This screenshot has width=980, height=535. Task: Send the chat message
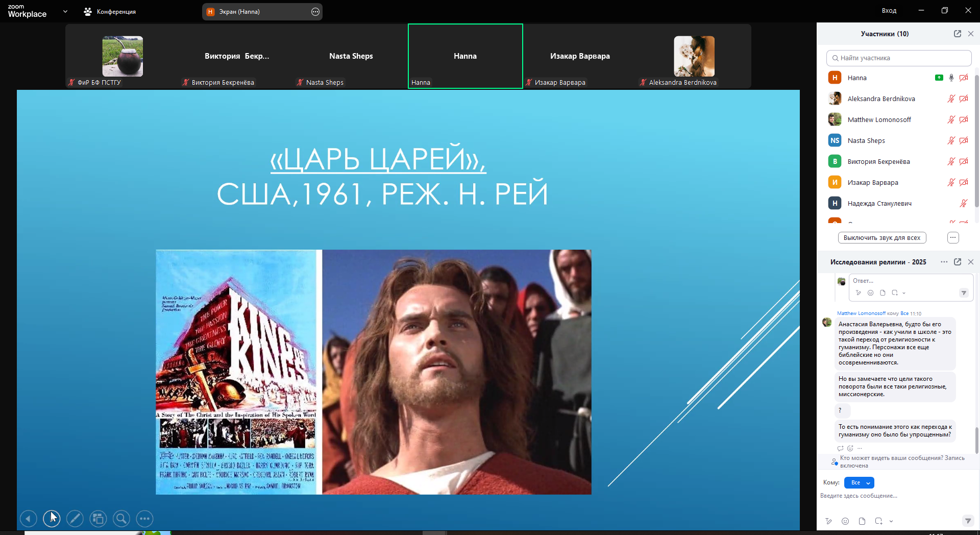point(968,521)
